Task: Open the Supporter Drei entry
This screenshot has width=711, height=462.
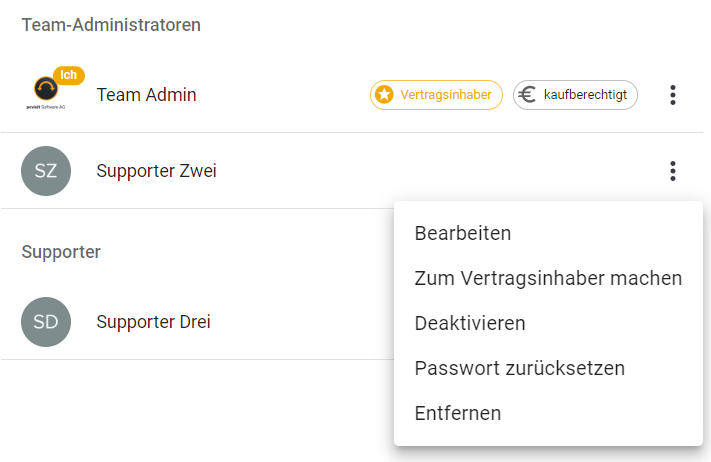Action: click(153, 322)
